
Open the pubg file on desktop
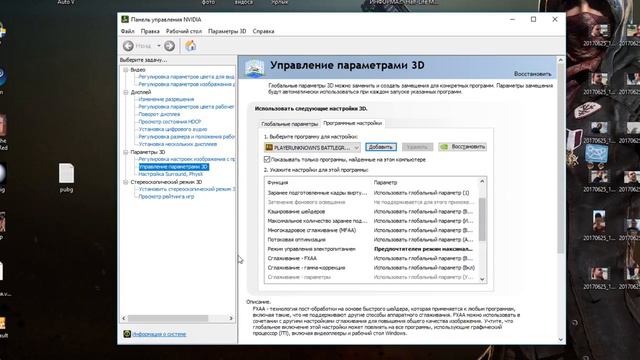(x=66, y=178)
